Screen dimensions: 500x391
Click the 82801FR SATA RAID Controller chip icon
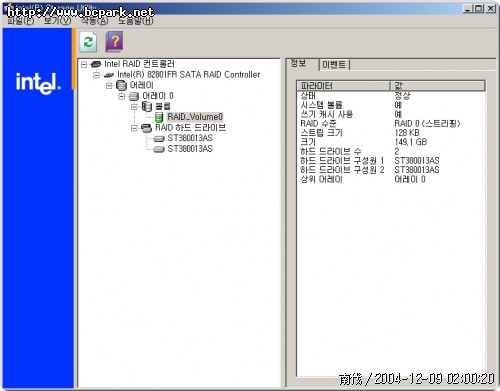pyautogui.click(x=109, y=75)
